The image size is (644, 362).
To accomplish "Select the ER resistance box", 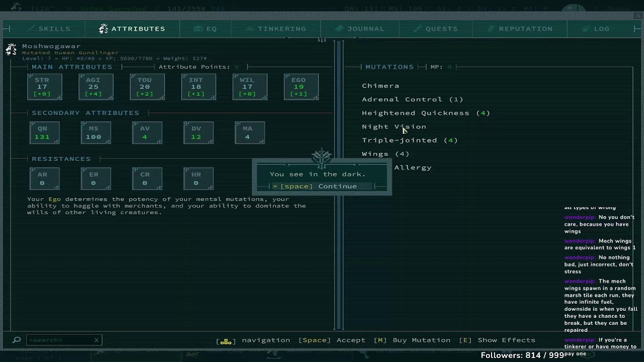I will coord(96,178).
